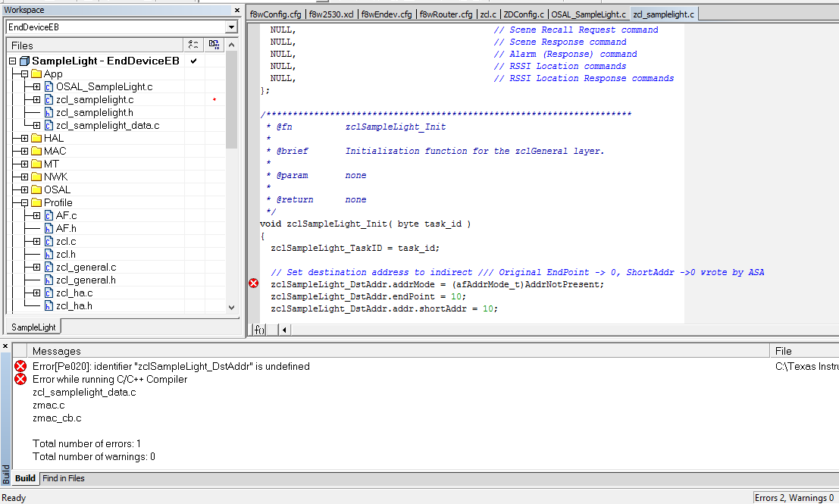The height and width of the screenshot is (504, 839).
Task: Click the Profile folder icon
Action: 36,202
